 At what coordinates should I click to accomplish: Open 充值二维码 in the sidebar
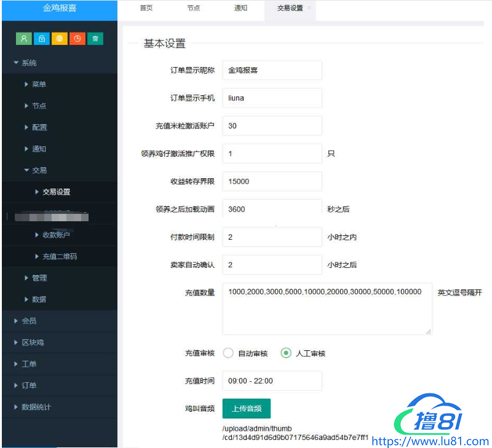[60, 256]
